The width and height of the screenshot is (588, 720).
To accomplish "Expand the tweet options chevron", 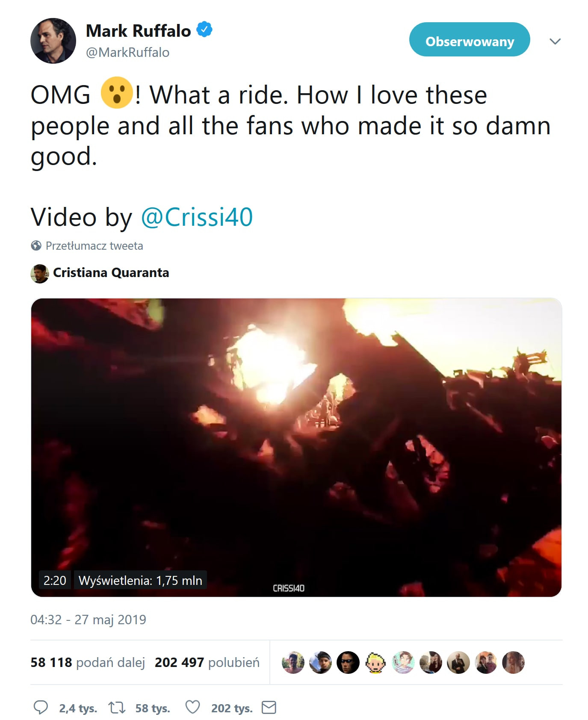I will coord(555,41).
